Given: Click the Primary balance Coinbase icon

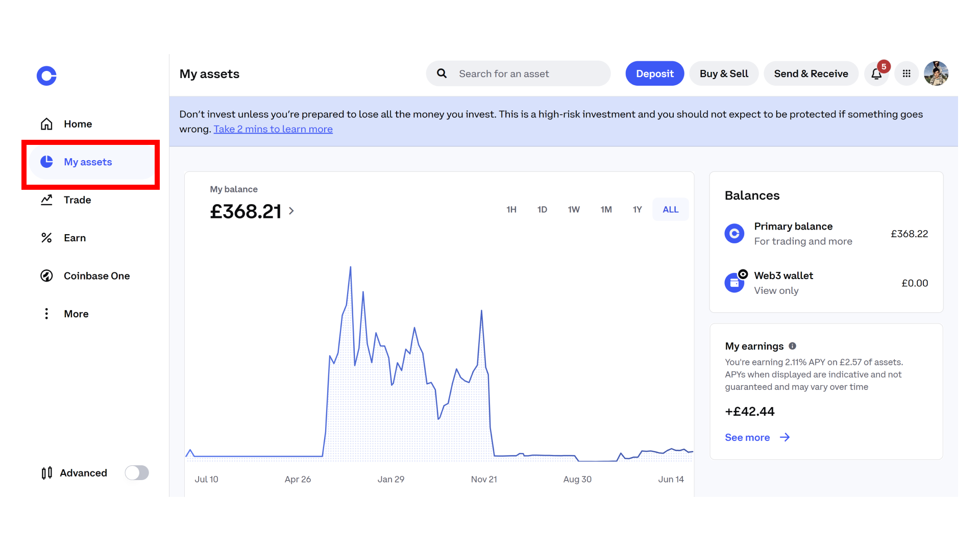Looking at the screenshot, I should (734, 234).
